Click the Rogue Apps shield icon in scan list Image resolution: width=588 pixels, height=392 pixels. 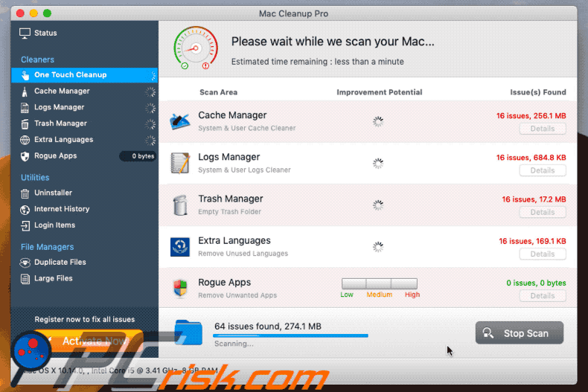(180, 288)
